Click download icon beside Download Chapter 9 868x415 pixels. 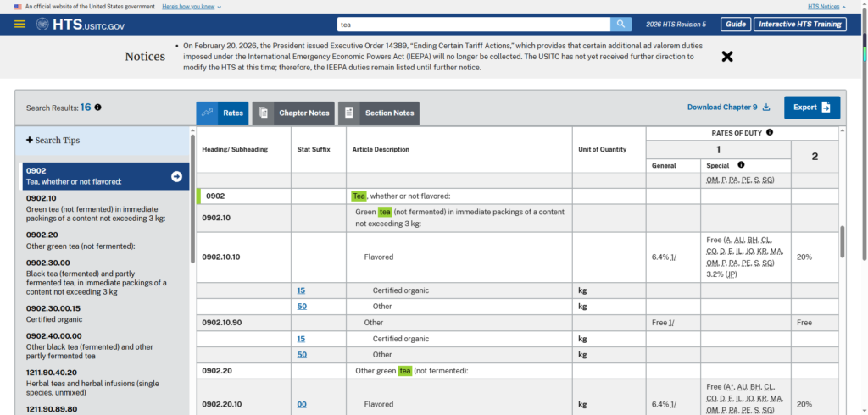click(766, 108)
